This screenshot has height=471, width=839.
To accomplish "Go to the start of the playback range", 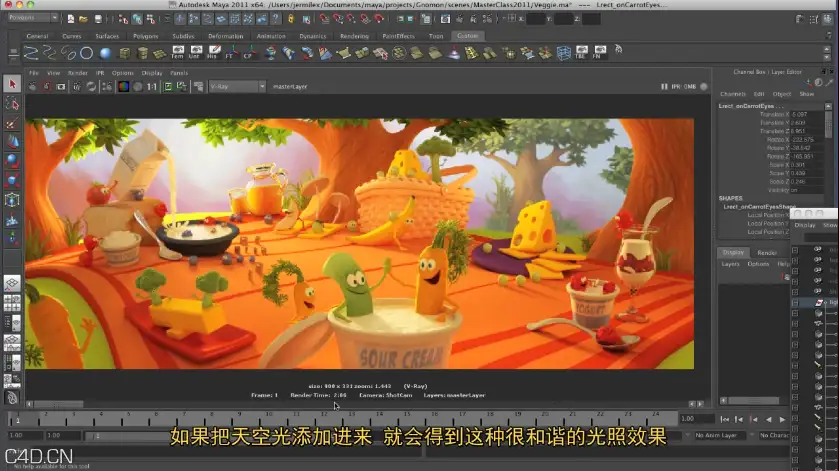I will tap(724, 419).
